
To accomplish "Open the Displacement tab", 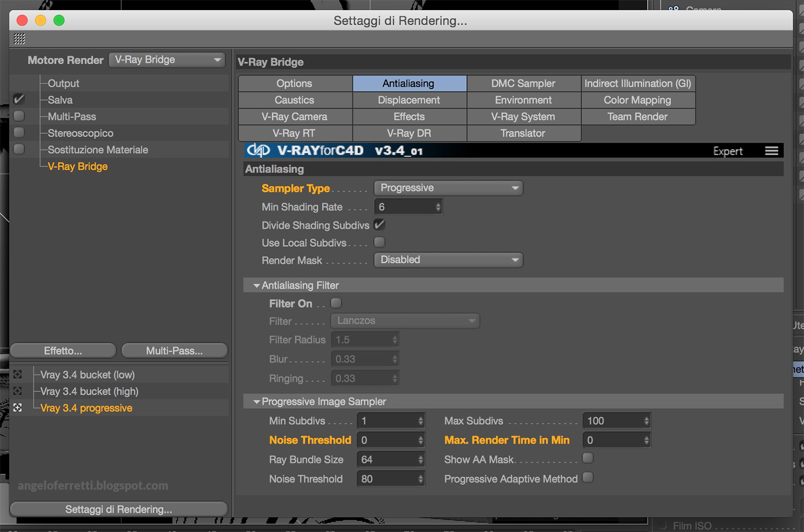I will coord(410,100).
